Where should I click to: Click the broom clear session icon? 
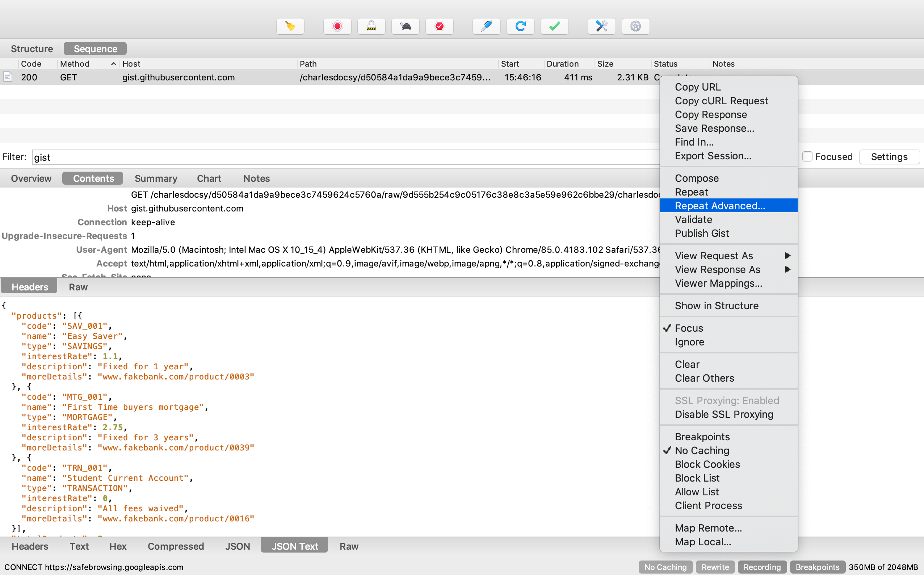tap(290, 26)
